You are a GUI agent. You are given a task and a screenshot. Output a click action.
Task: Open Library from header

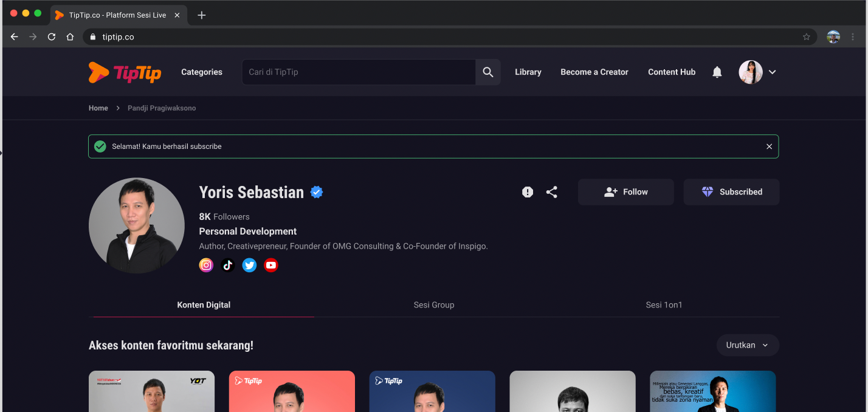(528, 72)
